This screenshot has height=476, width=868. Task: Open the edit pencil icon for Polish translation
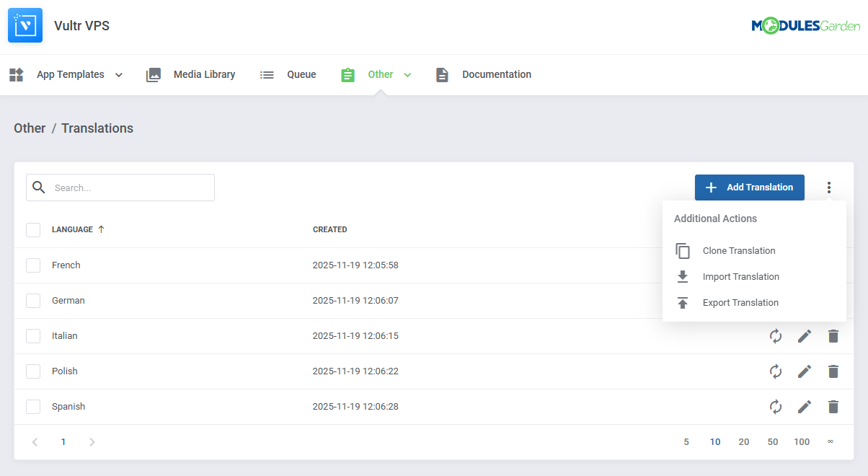click(x=805, y=371)
